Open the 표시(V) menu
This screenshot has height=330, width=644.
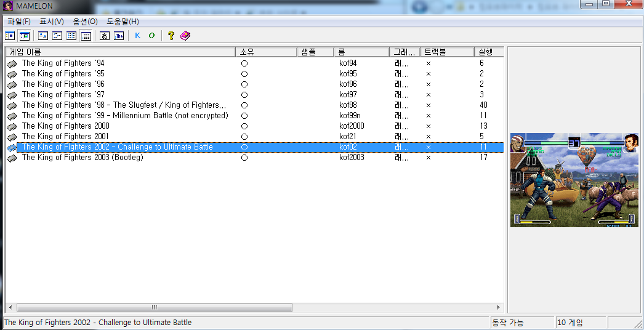pos(52,22)
